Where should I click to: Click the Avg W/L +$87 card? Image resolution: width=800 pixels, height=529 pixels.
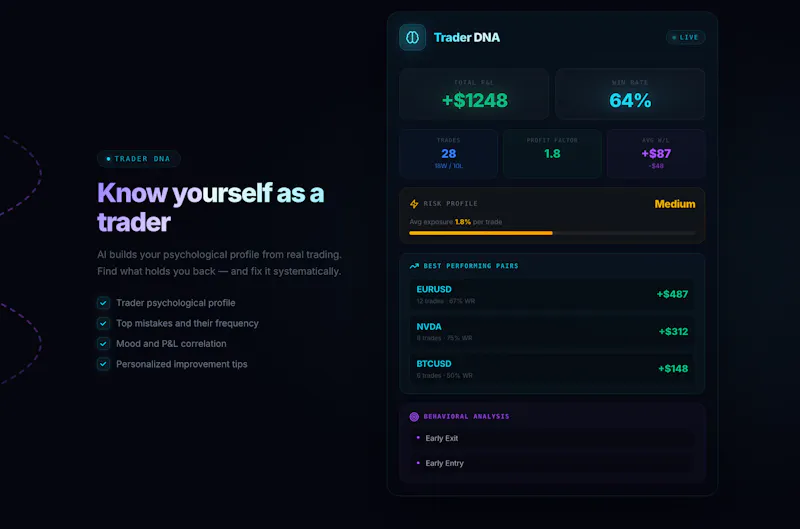[x=656, y=154]
